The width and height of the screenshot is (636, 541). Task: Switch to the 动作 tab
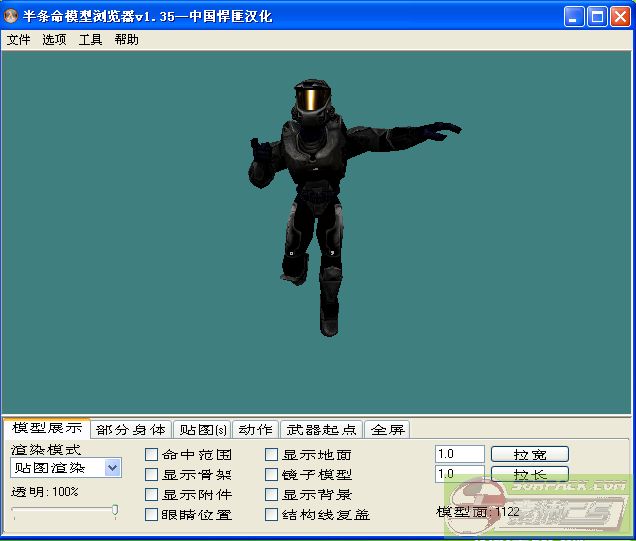coord(255,429)
